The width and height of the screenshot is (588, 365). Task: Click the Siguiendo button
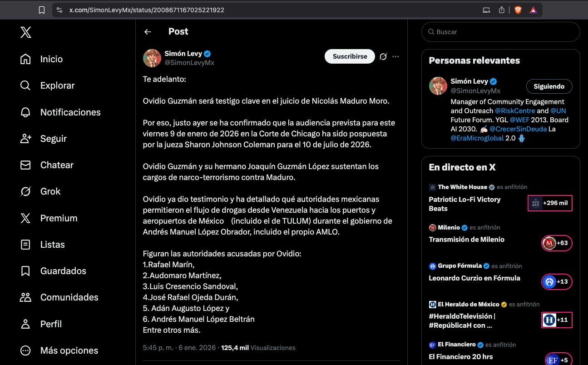[549, 86]
